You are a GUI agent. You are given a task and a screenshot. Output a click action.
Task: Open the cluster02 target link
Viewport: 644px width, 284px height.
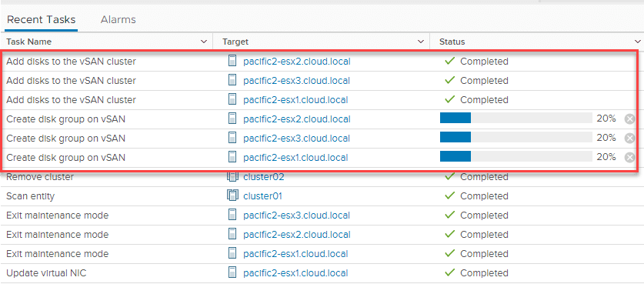click(x=264, y=177)
